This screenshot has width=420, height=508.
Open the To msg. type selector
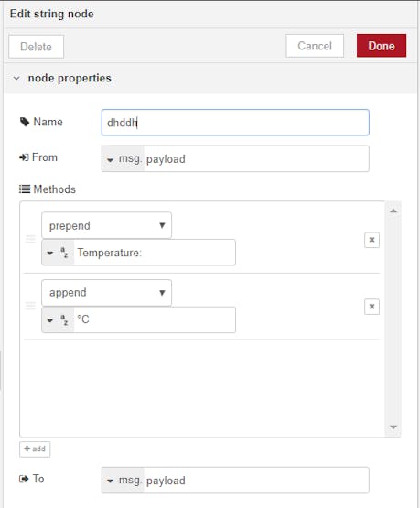[123, 481]
